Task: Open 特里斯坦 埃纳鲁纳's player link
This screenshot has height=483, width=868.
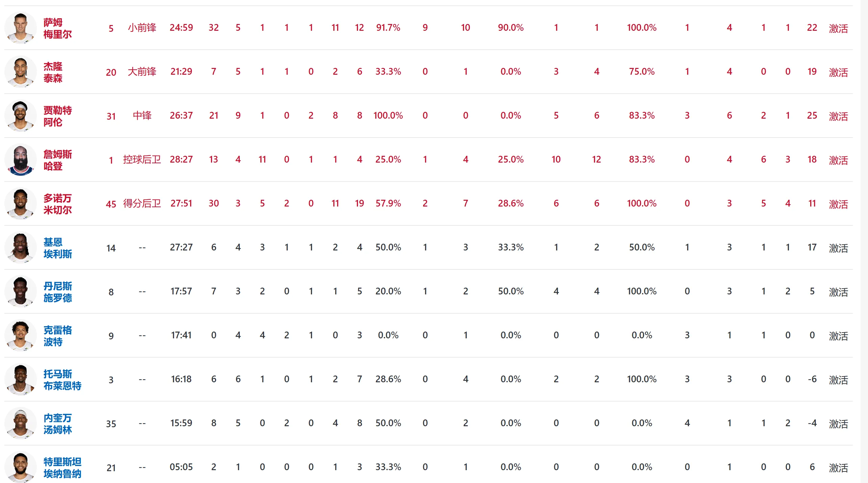Action: pos(62,467)
